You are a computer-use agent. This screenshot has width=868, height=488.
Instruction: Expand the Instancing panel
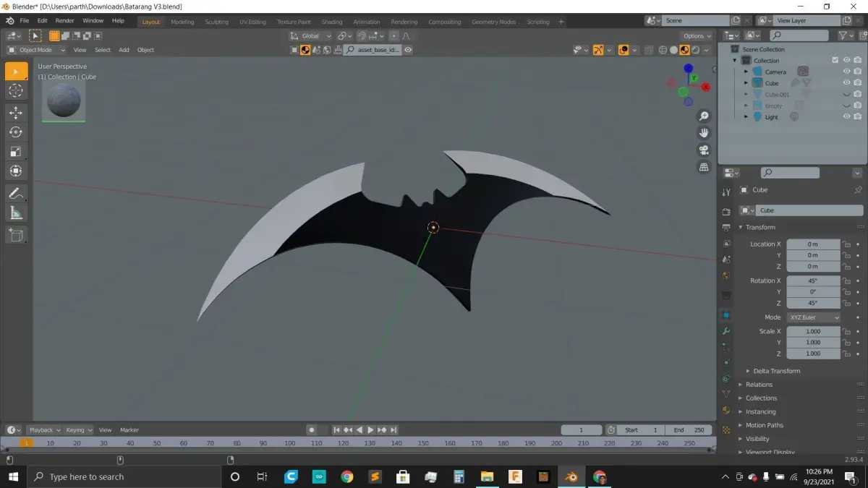click(x=760, y=412)
